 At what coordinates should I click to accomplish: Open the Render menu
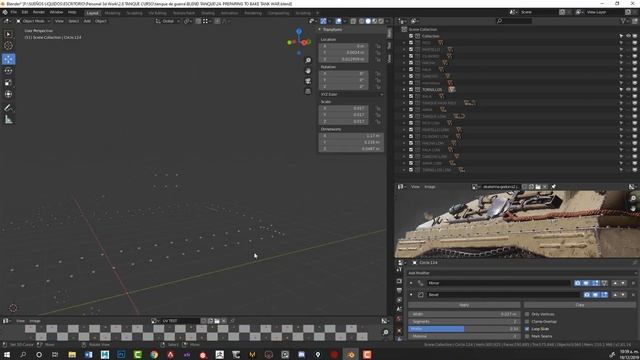tap(39, 13)
